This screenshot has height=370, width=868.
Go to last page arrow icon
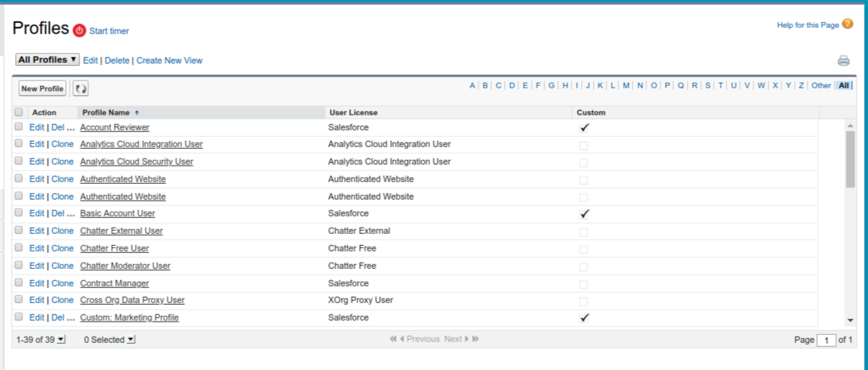(475, 339)
